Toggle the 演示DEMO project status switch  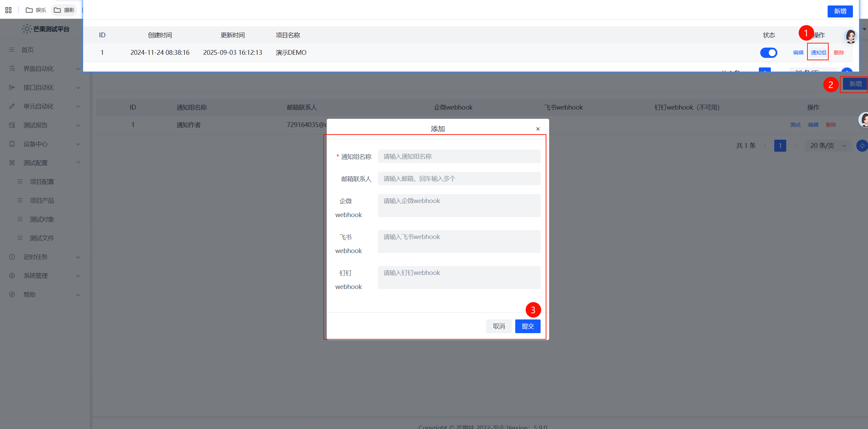[x=768, y=52]
